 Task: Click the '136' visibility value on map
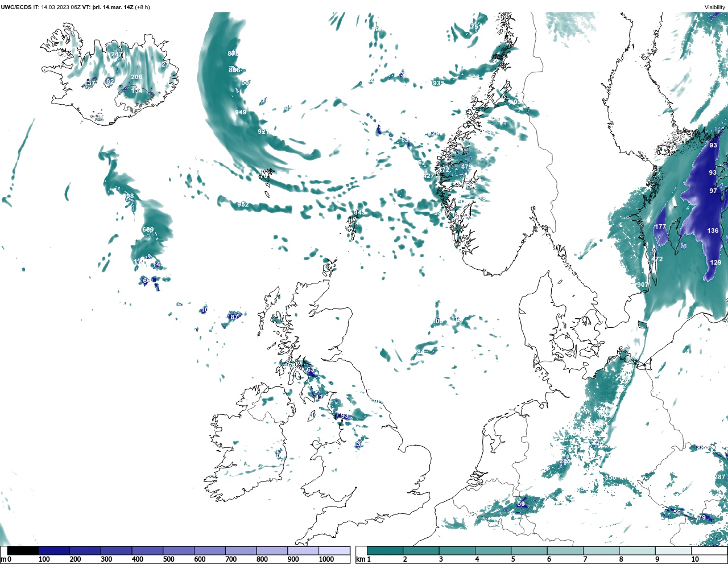713,230
